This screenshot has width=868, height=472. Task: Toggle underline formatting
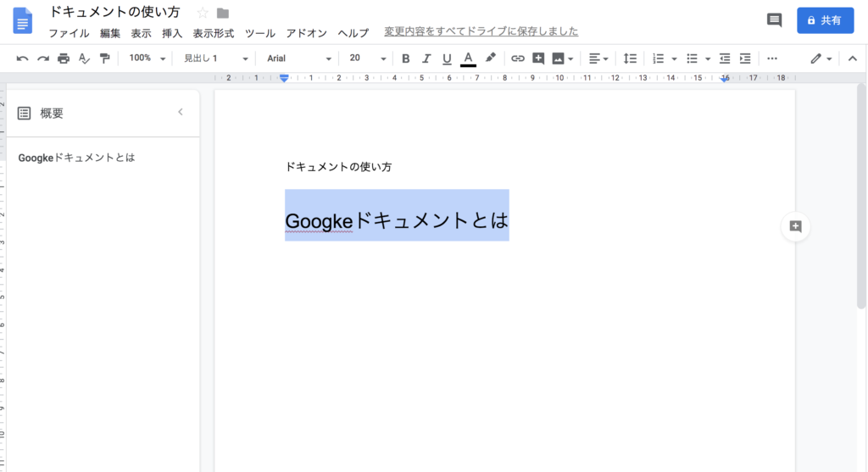[x=447, y=58]
